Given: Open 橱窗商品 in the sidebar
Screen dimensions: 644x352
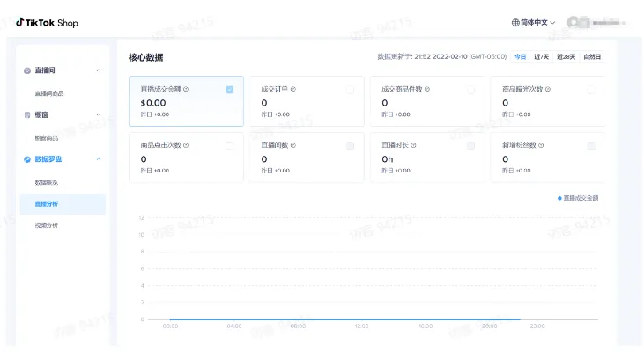Looking at the screenshot, I should 47,138.
